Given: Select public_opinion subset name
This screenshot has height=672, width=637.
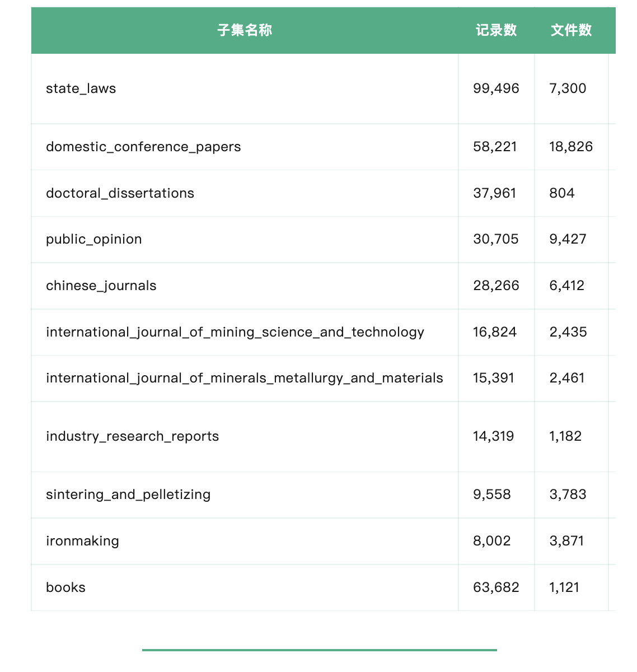Looking at the screenshot, I should coord(94,240).
